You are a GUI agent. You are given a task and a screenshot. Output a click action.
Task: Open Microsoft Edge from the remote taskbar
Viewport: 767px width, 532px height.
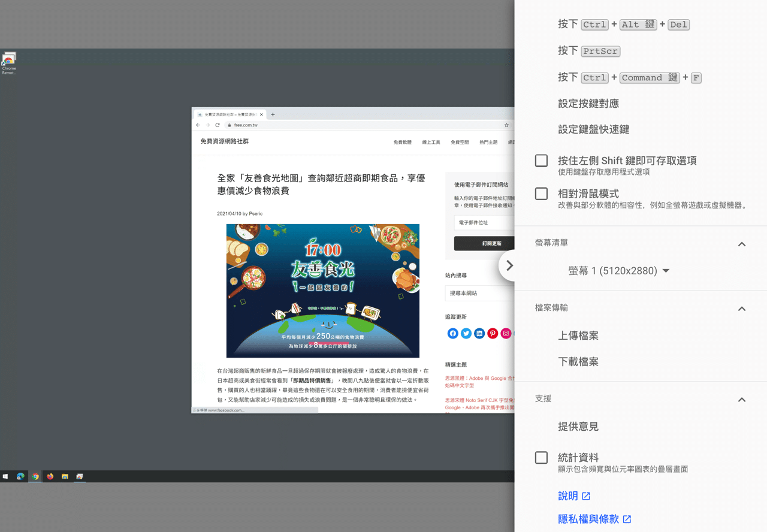tap(20, 476)
